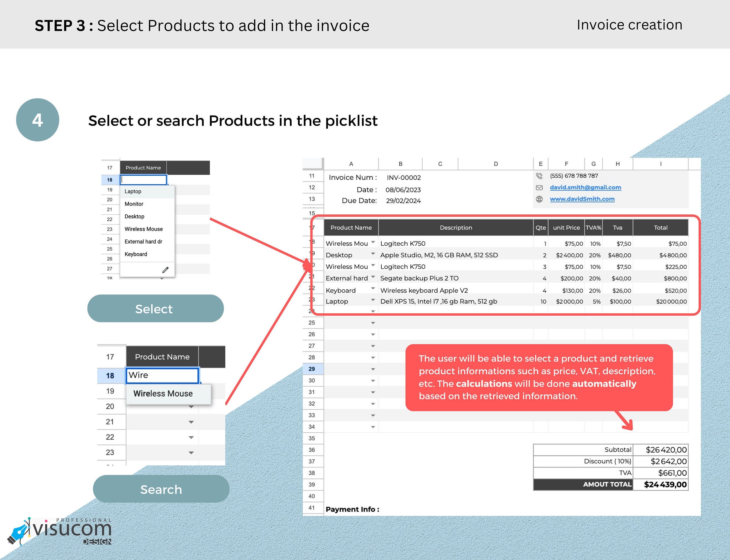Click the pencil edit icon in the product picklist
Viewport: 730px width, 560px height.
pyautogui.click(x=166, y=270)
